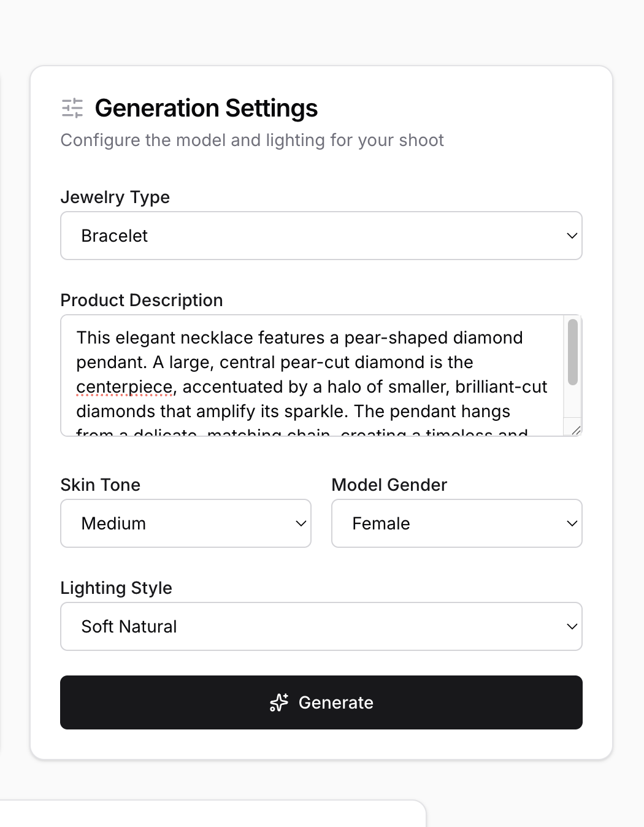The width and height of the screenshot is (644, 827).
Task: Click the Product Description field label
Action: (x=142, y=301)
